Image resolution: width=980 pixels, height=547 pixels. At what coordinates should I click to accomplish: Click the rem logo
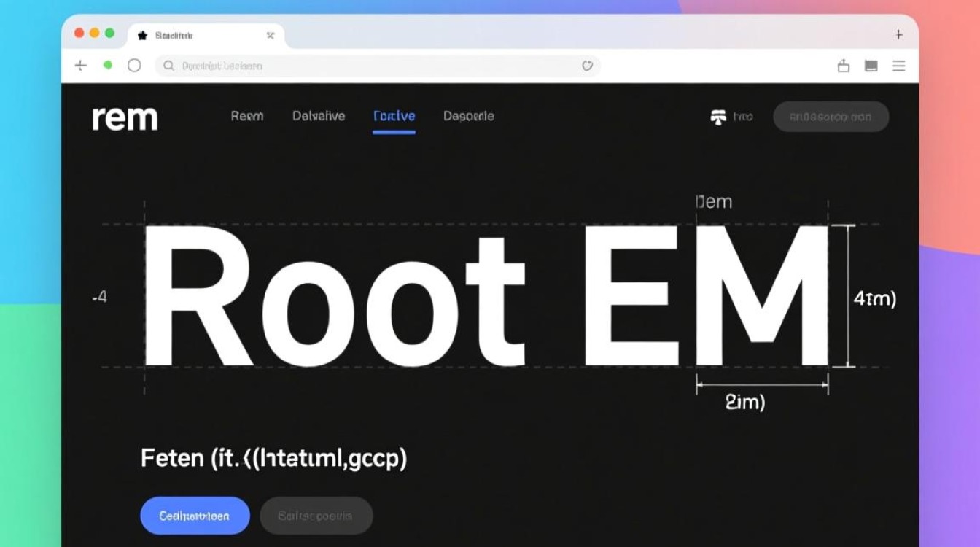[125, 117]
